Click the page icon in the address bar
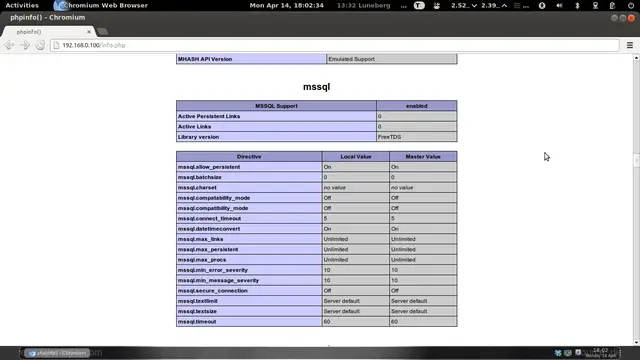This screenshot has width=640, height=360. [56, 45]
